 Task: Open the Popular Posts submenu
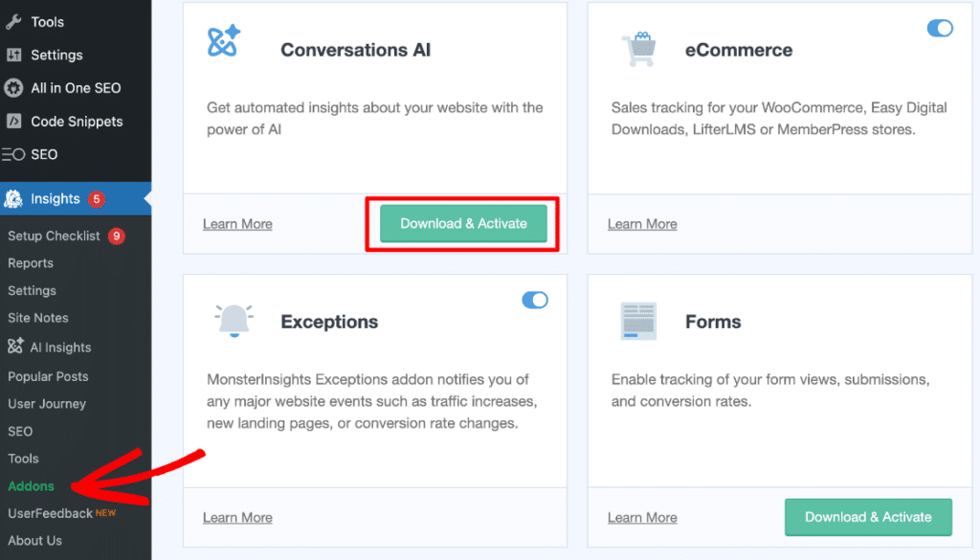(x=48, y=376)
